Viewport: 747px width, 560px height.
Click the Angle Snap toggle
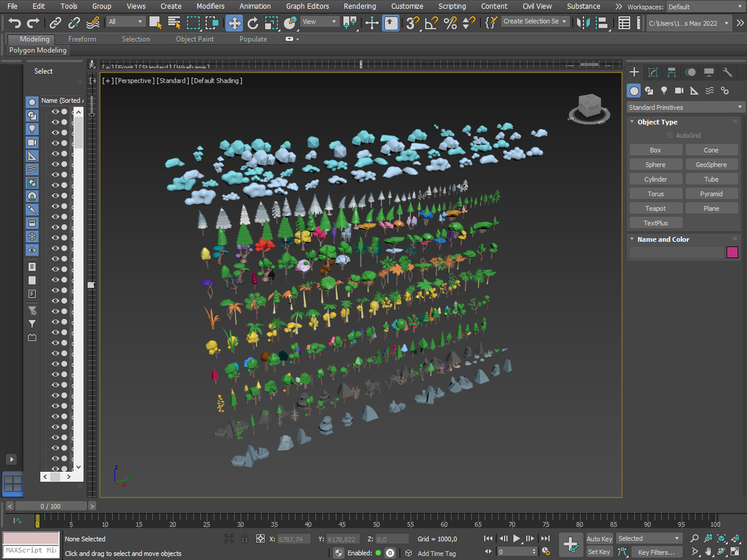pyautogui.click(x=432, y=23)
